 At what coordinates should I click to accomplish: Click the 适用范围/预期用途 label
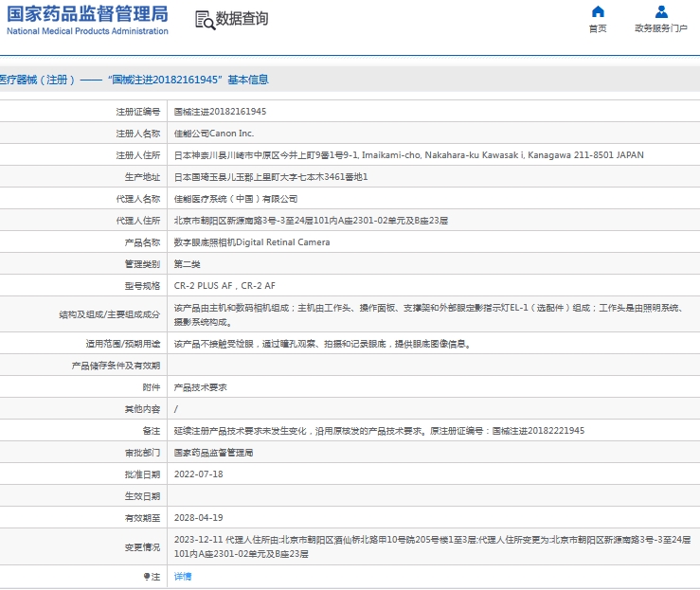click(123, 344)
